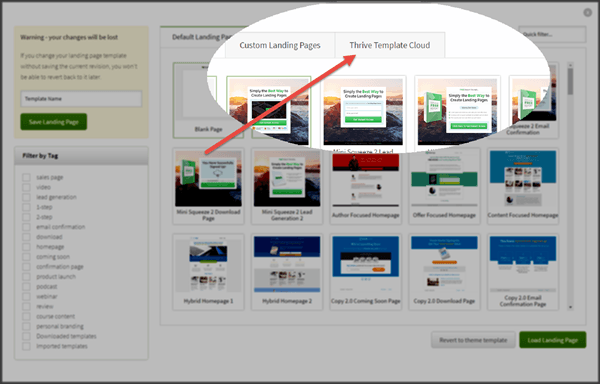Tick the lead generation filter checkbox
The image size is (600, 384).
click(x=26, y=197)
